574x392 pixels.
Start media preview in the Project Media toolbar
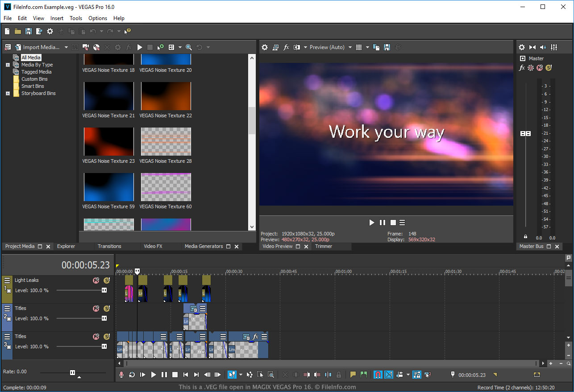tap(140, 47)
